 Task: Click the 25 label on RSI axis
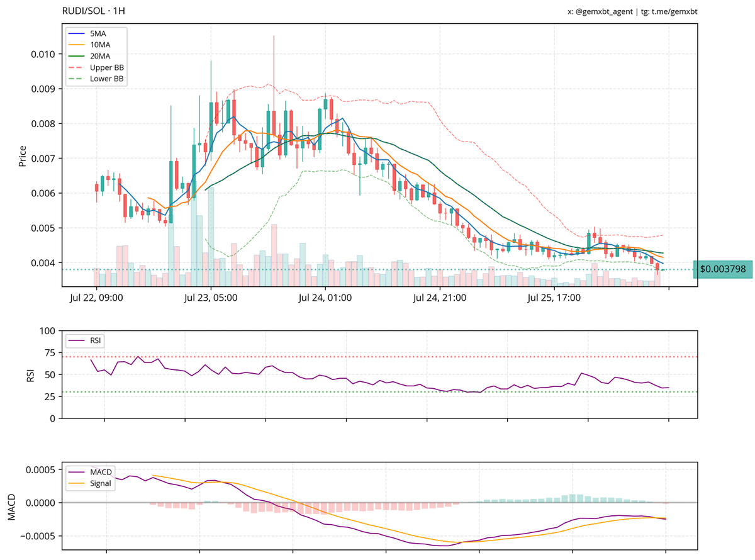[x=50, y=396]
